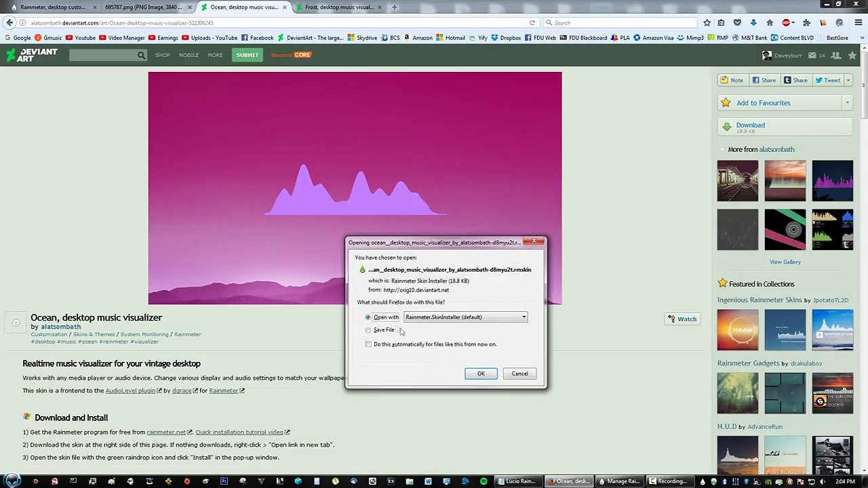
Task: Click the #rainmeter tag link
Action: (115, 342)
